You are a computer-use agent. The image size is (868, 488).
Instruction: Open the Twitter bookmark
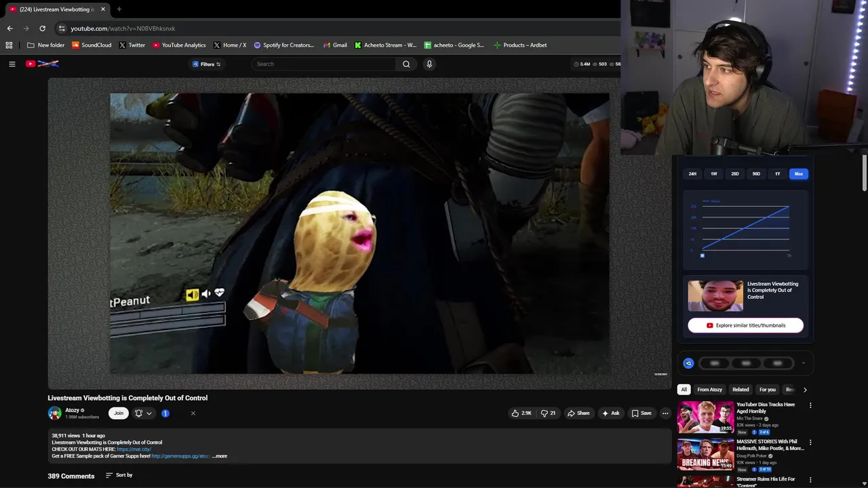(x=132, y=45)
